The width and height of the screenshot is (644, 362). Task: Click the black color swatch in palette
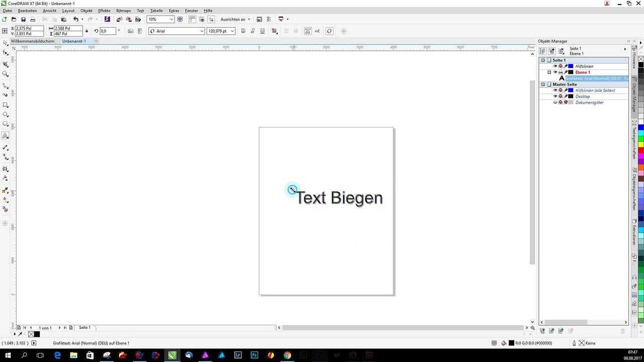641,65
